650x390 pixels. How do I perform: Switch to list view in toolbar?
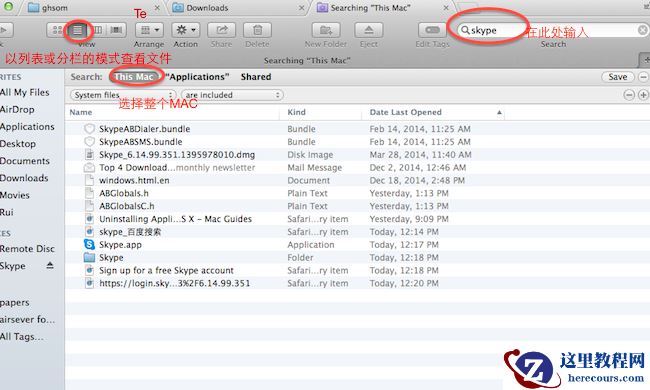[78, 30]
